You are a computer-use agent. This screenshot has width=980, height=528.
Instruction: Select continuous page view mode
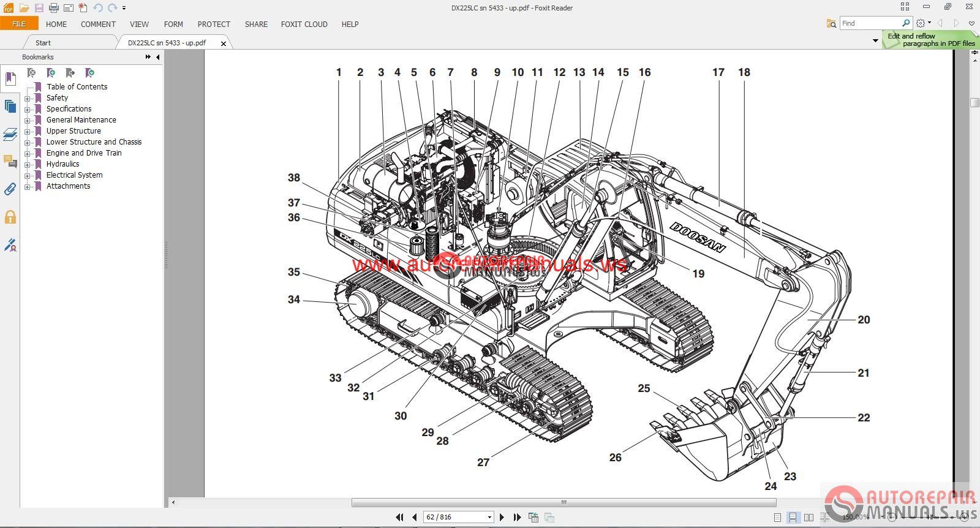(793, 518)
